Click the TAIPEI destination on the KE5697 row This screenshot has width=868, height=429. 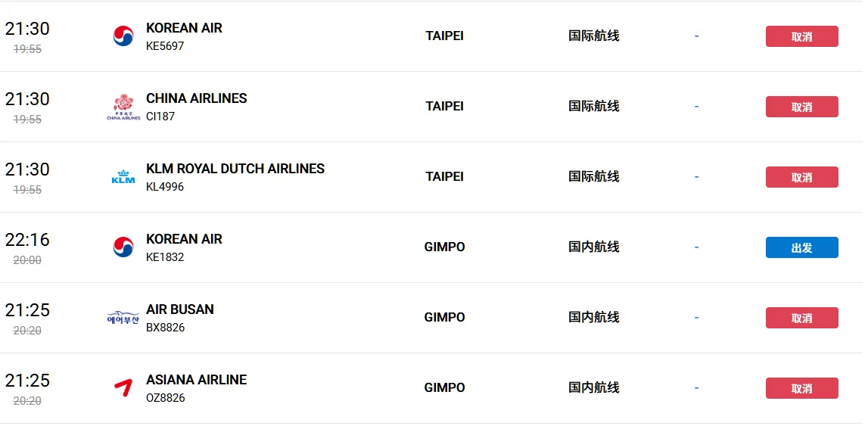[444, 36]
